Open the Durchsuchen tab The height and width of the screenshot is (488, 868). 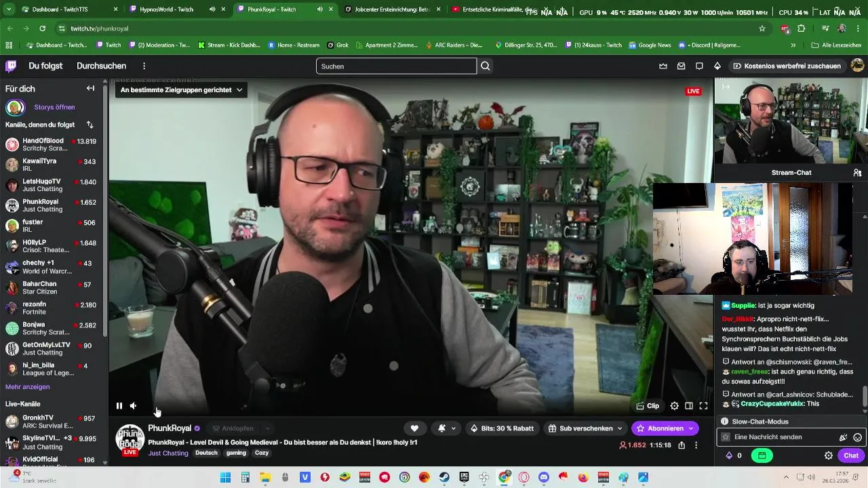(x=102, y=66)
